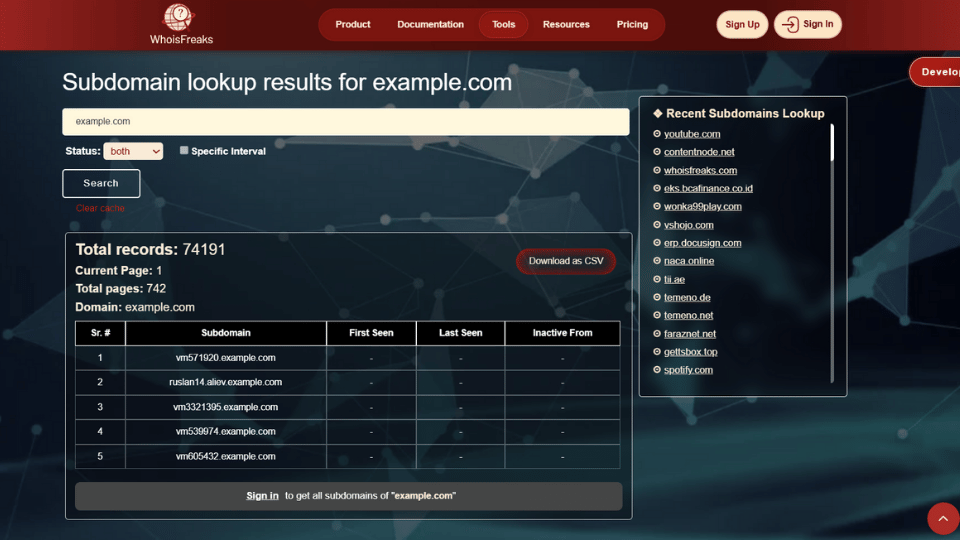
Task: Enable the Specific Interval checkbox
Action: click(184, 151)
